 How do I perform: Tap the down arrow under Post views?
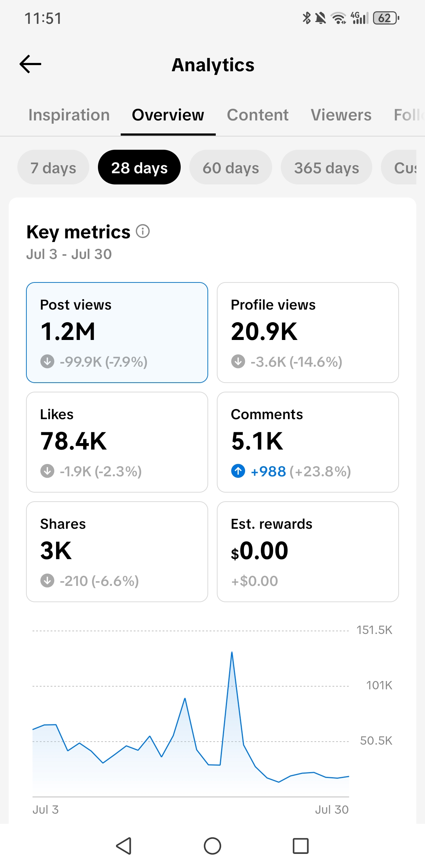click(47, 361)
